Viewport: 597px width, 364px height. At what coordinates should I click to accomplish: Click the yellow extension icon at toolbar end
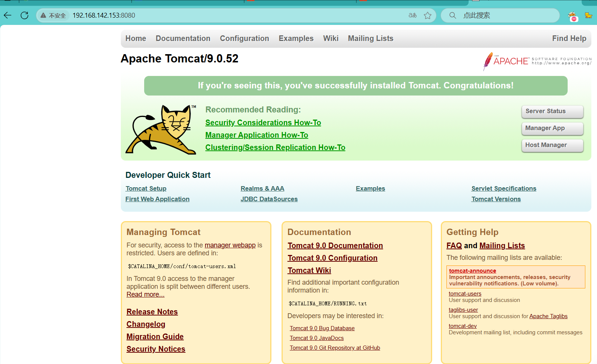(x=589, y=15)
